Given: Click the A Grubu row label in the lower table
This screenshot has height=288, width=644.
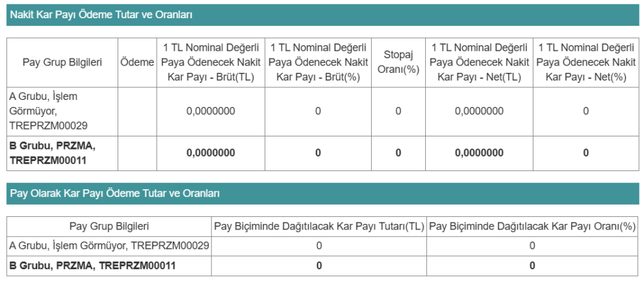Looking at the screenshot, I should [109, 245].
